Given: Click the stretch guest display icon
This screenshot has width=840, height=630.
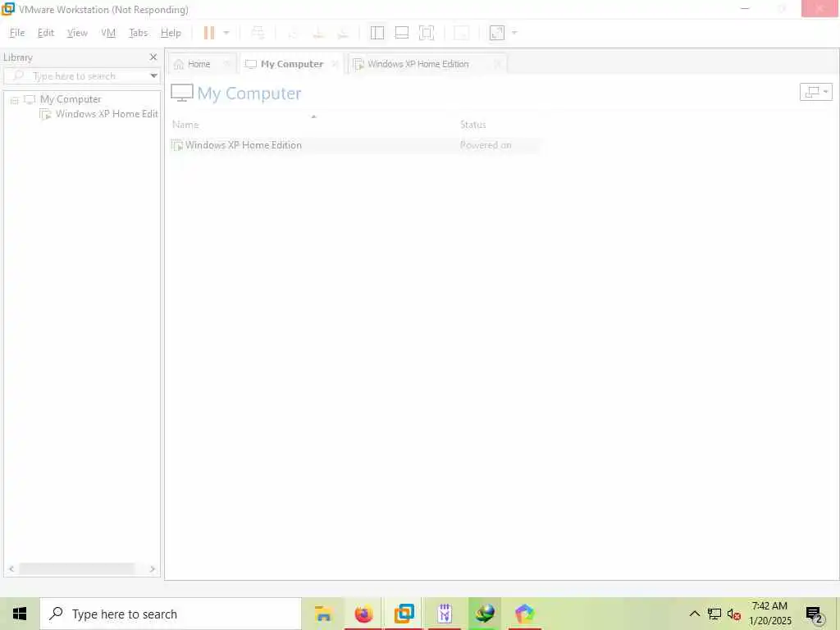Looking at the screenshot, I should tap(496, 33).
